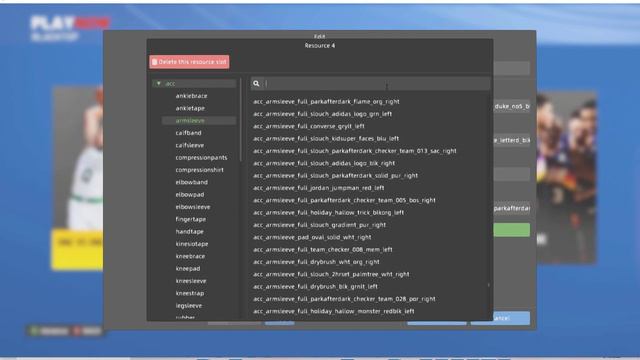Select the elbowpad category
Screen dimensions: 640x360
click(190, 195)
